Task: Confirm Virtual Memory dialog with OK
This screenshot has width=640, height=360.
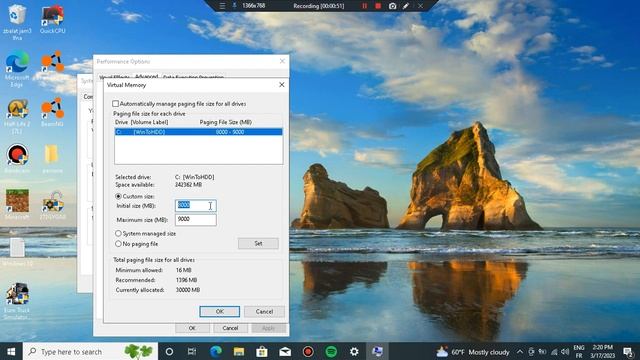Action: click(220, 311)
